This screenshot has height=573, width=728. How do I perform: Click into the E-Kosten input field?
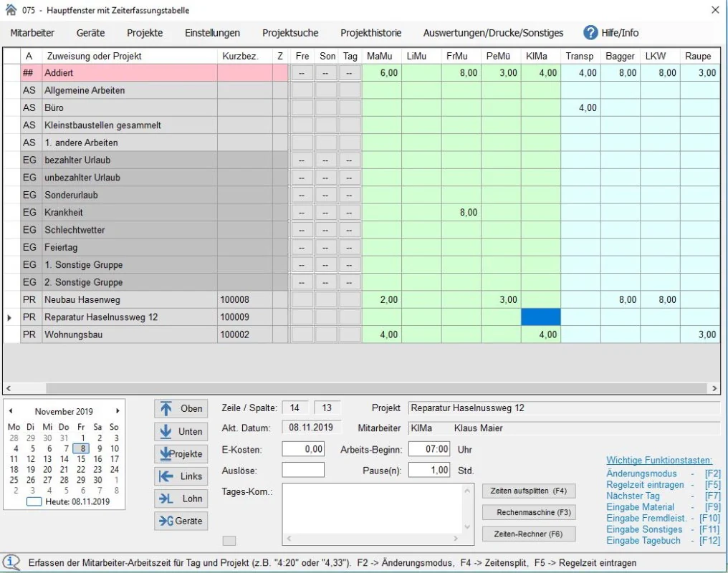[303, 449]
